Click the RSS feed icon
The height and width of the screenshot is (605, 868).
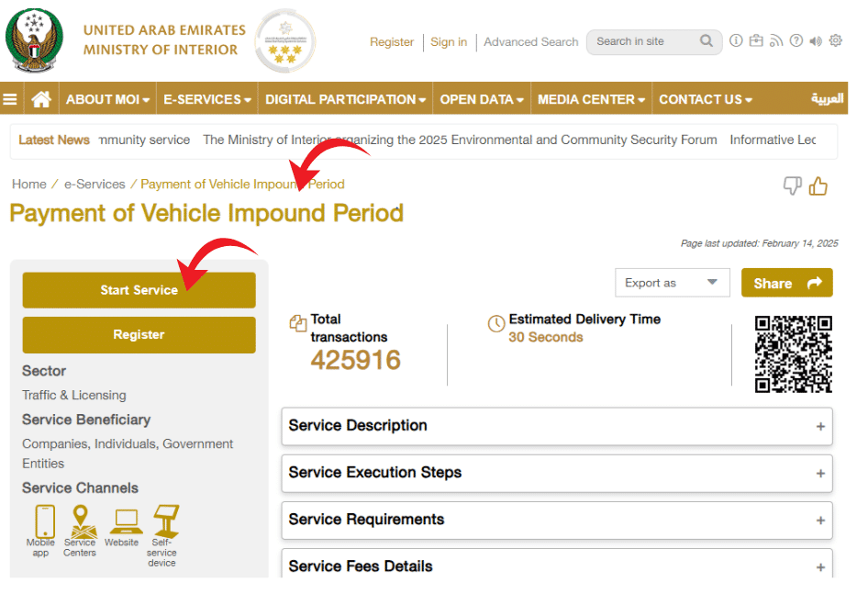pyautogui.click(x=775, y=41)
